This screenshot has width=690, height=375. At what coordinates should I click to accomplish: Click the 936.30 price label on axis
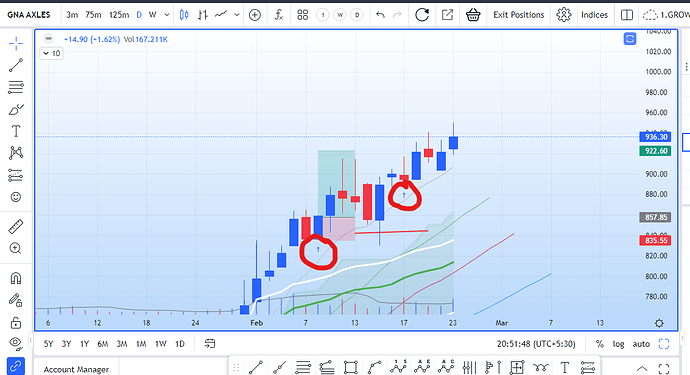655,137
